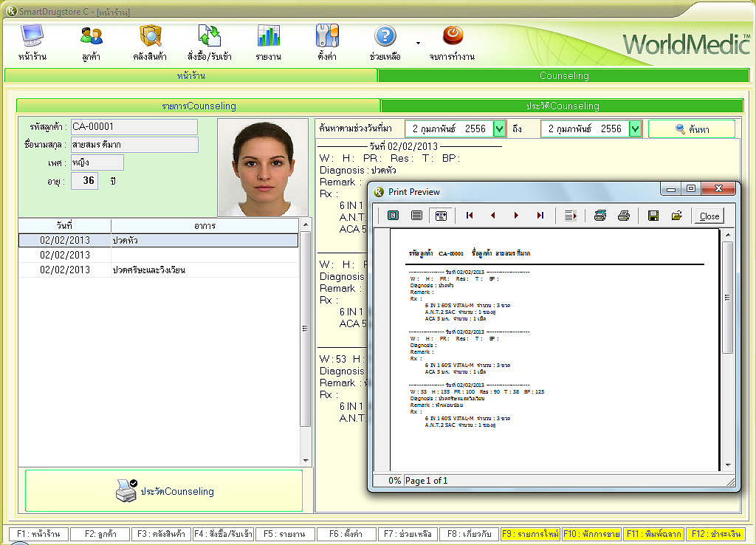Toggle the page-width view in Print Preview
Image resolution: width=756 pixels, height=545 pixels.
pyautogui.click(x=416, y=216)
